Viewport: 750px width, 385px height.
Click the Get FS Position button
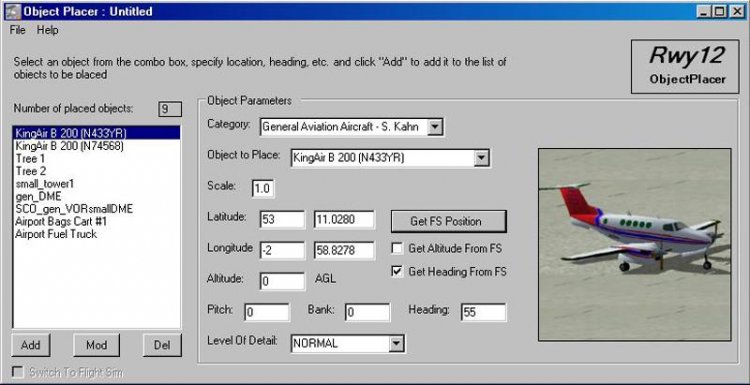(x=448, y=221)
